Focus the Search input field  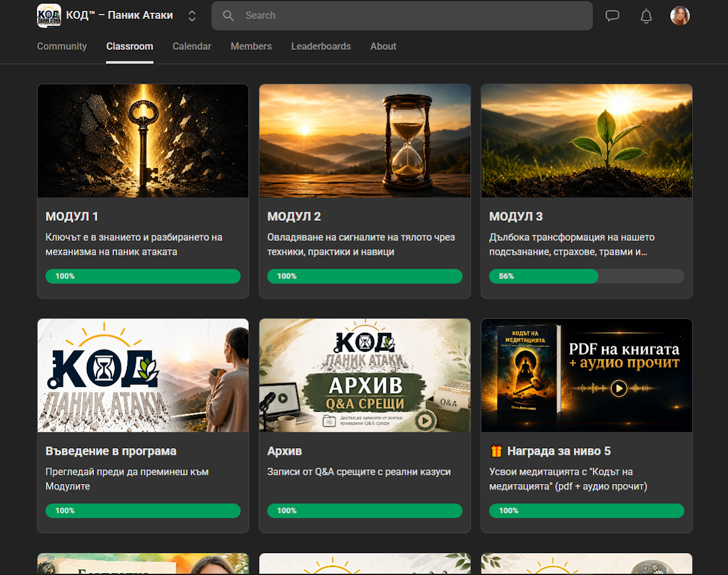click(x=402, y=16)
